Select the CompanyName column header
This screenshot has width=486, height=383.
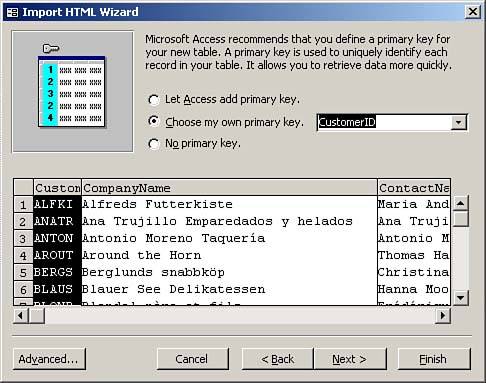[229, 188]
